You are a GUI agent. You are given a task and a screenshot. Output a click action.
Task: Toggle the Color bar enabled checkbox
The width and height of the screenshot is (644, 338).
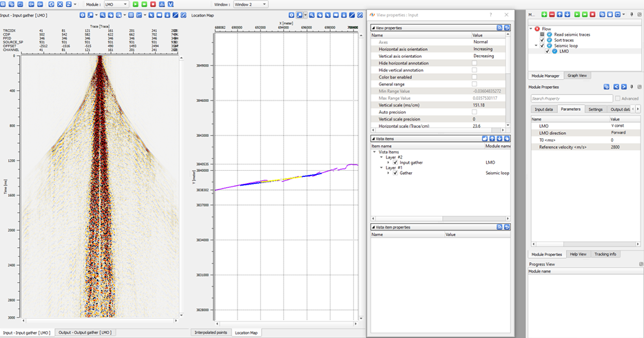point(474,77)
